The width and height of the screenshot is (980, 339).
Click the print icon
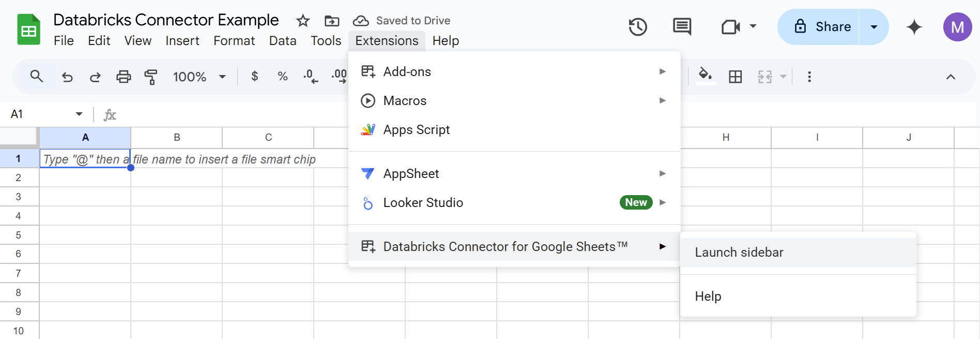[124, 77]
